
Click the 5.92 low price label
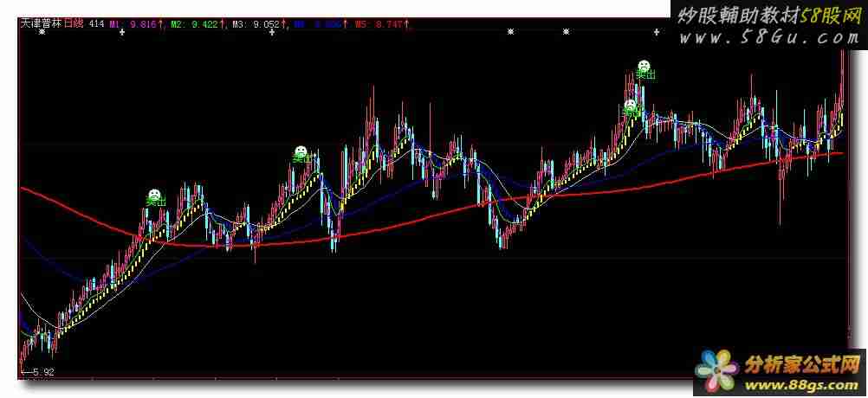43,373
